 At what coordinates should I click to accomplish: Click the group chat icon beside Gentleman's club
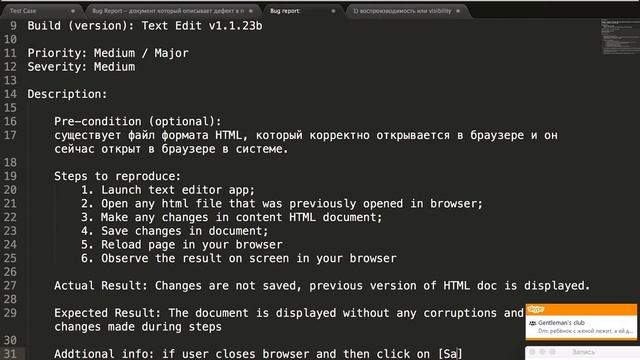[x=533, y=323]
